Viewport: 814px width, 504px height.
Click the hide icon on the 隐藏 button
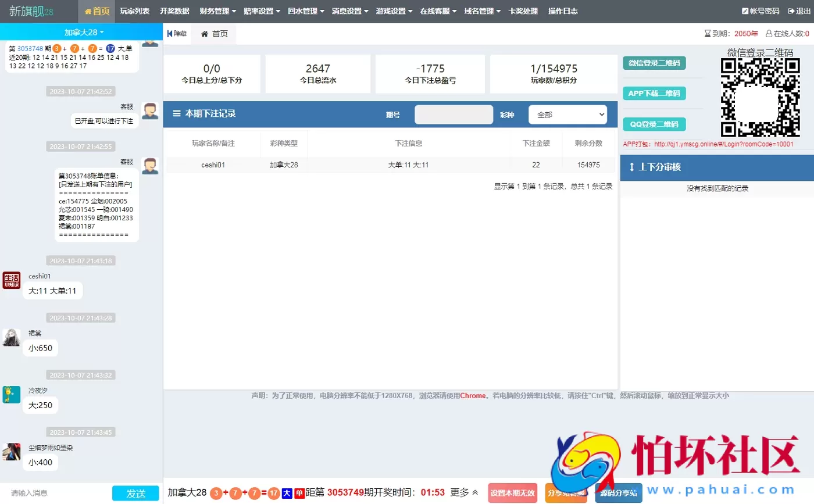coord(169,33)
